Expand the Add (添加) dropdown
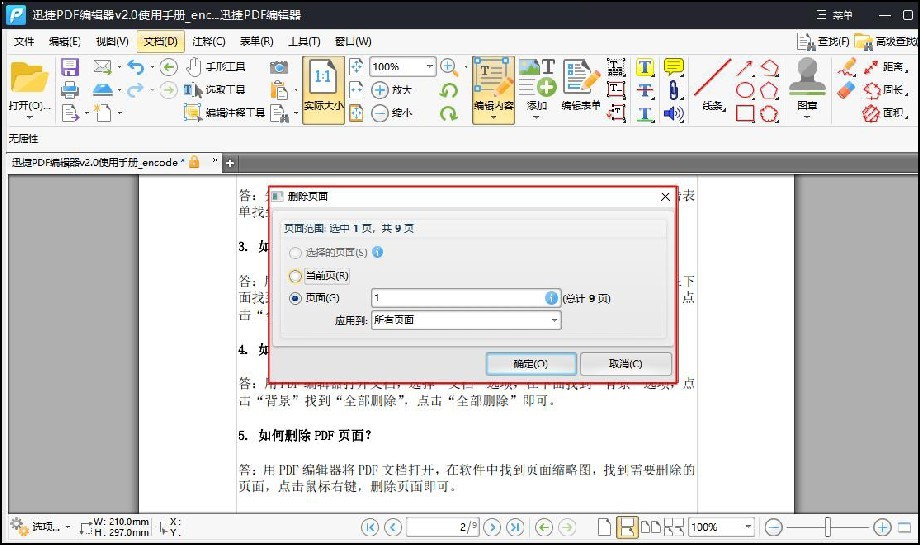The height and width of the screenshot is (545, 920). tap(536, 117)
